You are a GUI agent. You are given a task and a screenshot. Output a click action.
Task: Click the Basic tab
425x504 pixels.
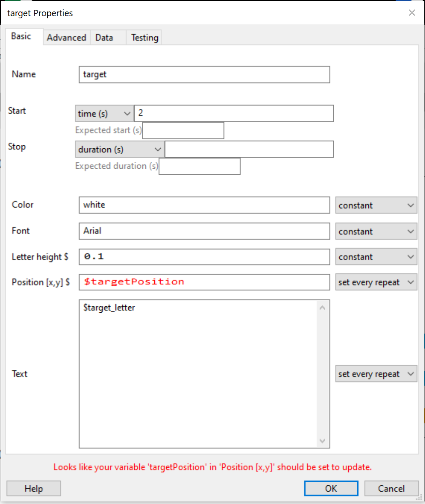[x=21, y=36]
